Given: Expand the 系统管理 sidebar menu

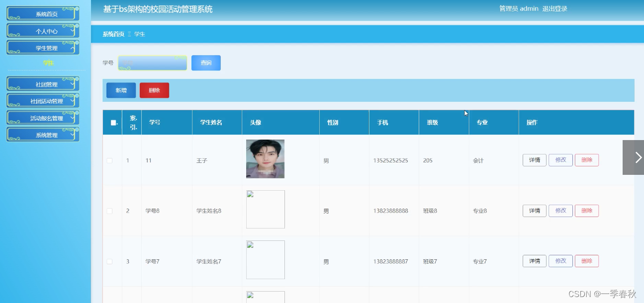Looking at the screenshot, I should click(x=43, y=135).
